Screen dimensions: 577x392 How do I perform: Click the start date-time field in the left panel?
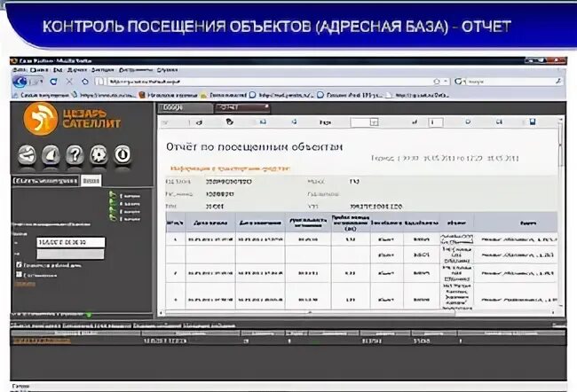click(x=71, y=242)
